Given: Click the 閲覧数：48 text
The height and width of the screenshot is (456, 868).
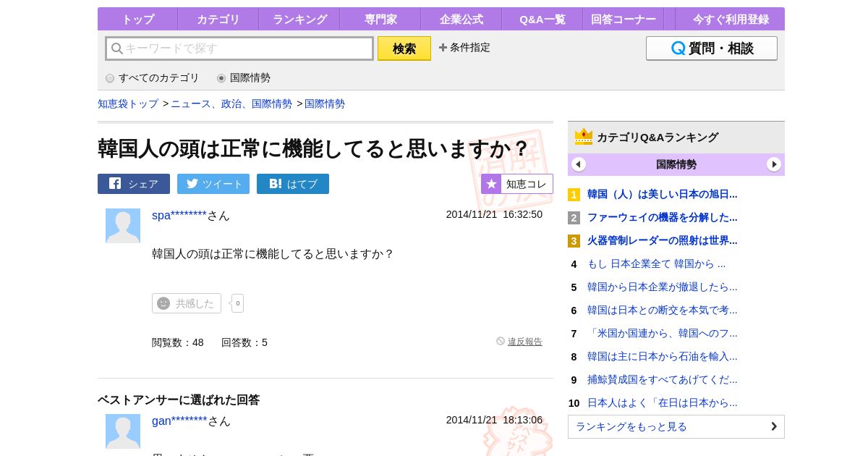Looking at the screenshot, I should point(178,342).
